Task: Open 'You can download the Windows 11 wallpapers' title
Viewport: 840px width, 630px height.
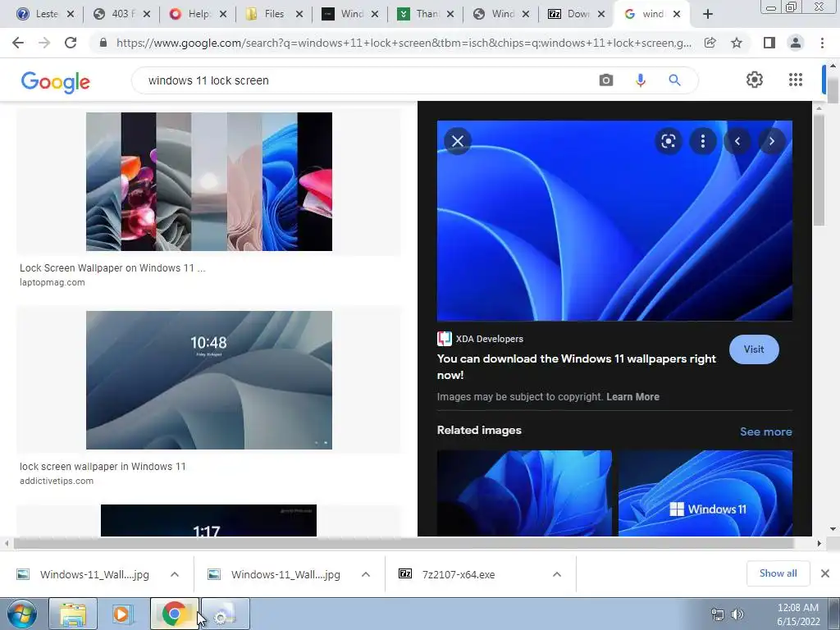Action: click(x=576, y=367)
